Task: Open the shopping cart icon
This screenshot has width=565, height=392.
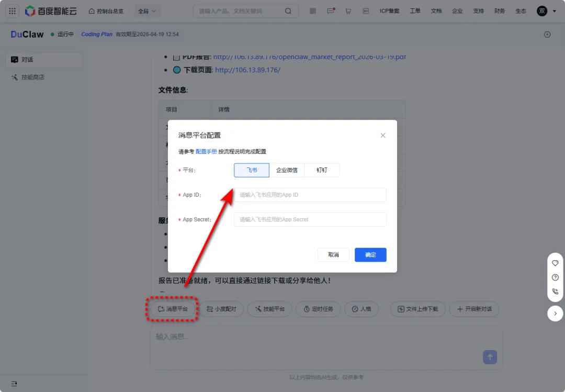Action: pyautogui.click(x=348, y=11)
